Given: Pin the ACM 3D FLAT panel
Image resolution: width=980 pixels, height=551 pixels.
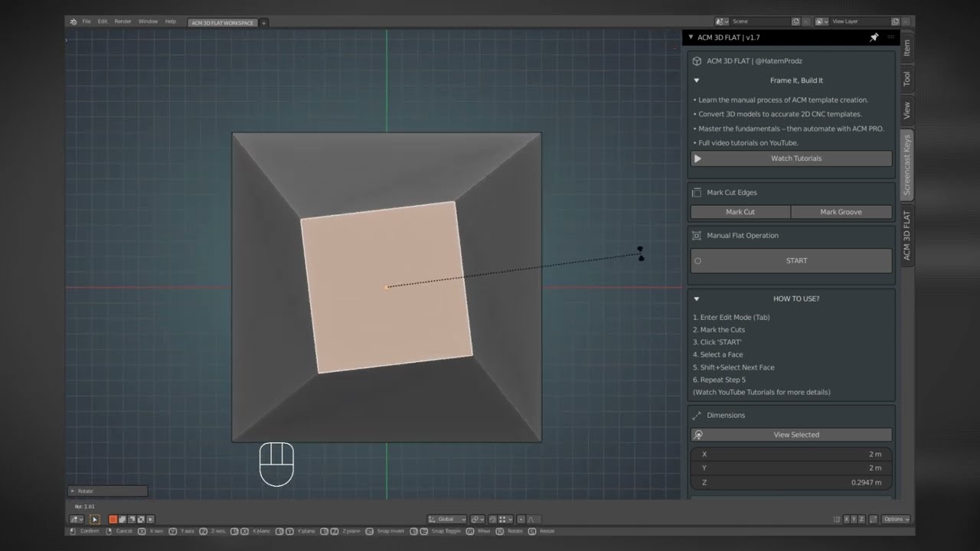Looking at the screenshot, I should (874, 37).
